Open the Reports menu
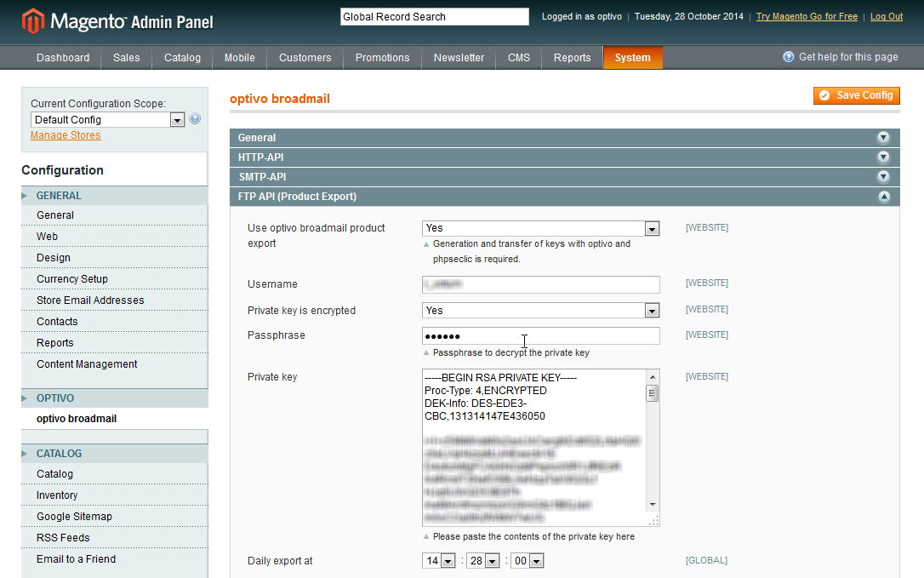Image resolution: width=924 pixels, height=578 pixels. 573,58
